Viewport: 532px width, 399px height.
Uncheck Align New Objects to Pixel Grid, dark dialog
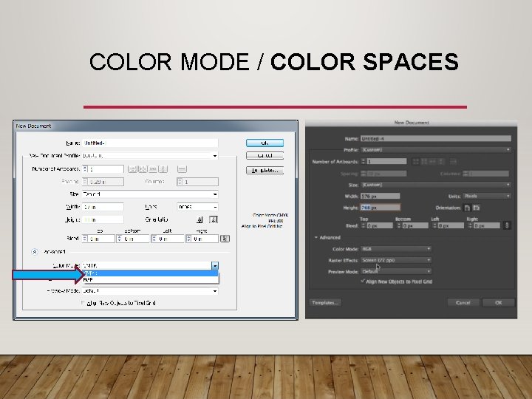coord(363,281)
